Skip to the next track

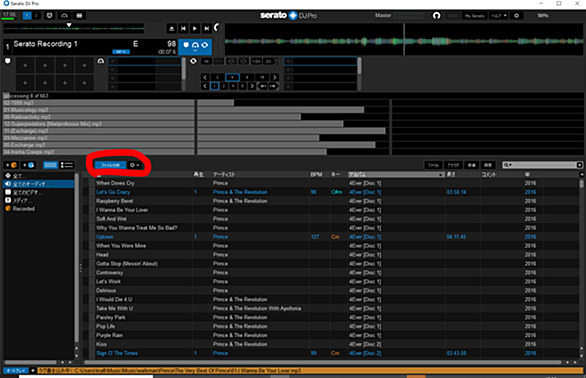206,28
